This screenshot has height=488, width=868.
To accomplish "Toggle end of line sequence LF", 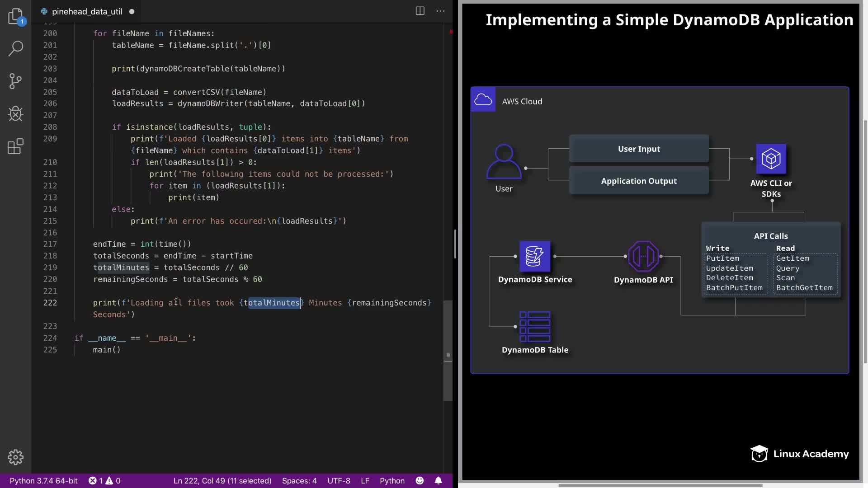I will [x=365, y=481].
